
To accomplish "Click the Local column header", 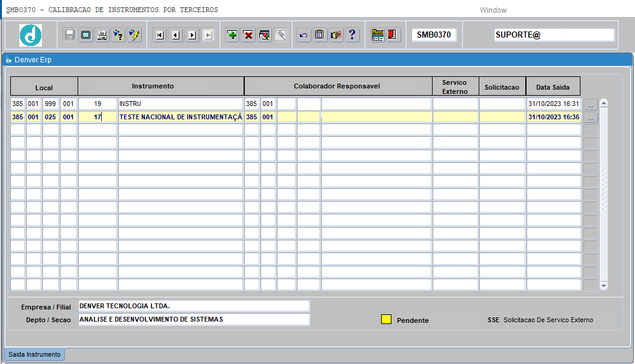I will [x=44, y=87].
